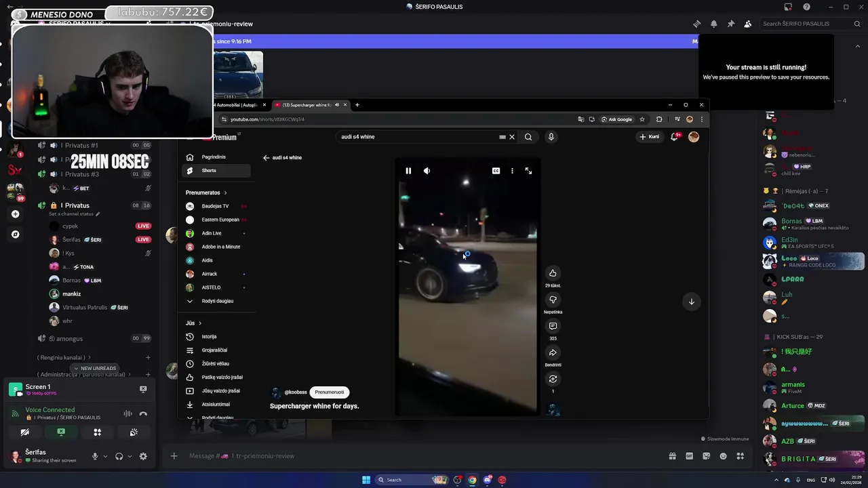This screenshot has height=488, width=868.
Task: Expand the Renginiu kanalai category
Action: point(62,357)
